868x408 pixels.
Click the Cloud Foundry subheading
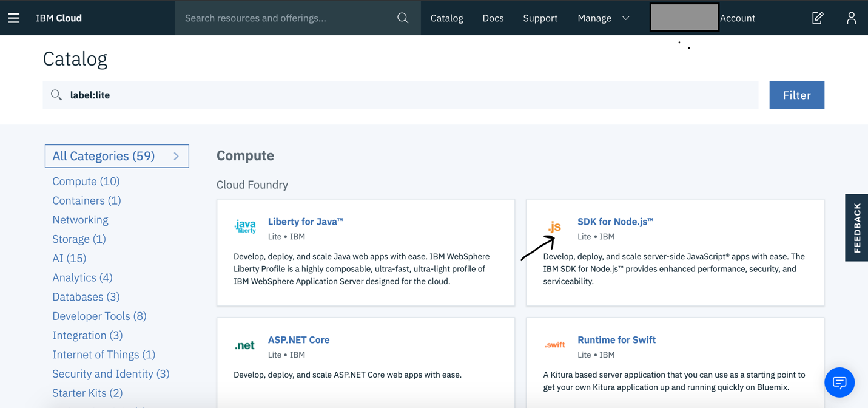pyautogui.click(x=252, y=185)
